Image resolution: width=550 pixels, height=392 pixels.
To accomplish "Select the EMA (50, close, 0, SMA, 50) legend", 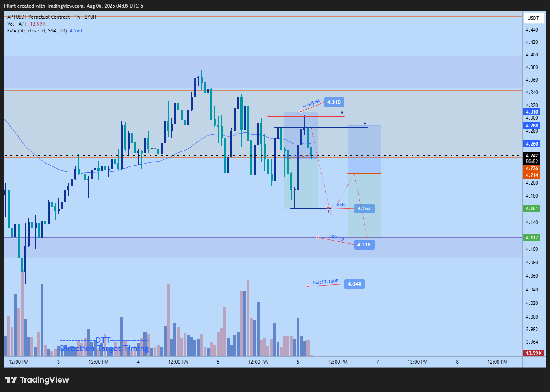I will click(37, 31).
